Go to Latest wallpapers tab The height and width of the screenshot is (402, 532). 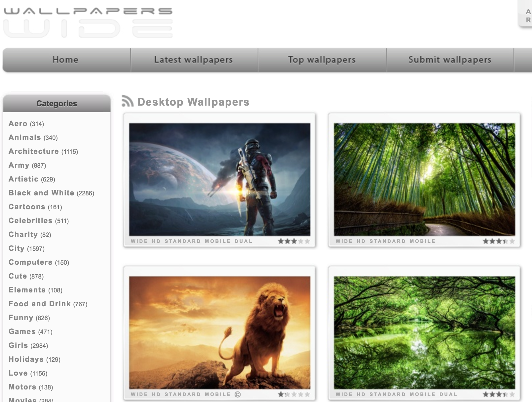(193, 60)
